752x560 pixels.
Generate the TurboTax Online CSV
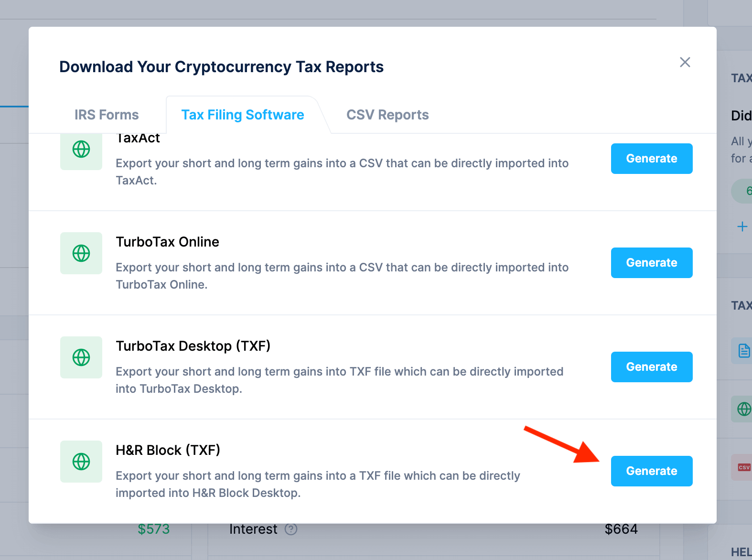click(x=651, y=262)
